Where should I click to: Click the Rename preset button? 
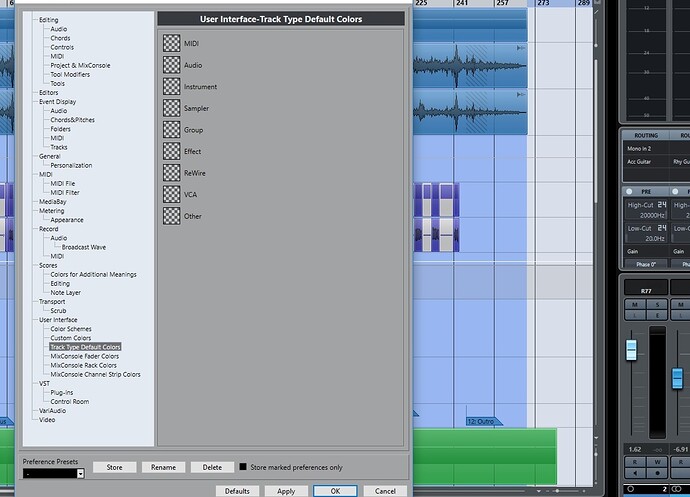pos(163,467)
